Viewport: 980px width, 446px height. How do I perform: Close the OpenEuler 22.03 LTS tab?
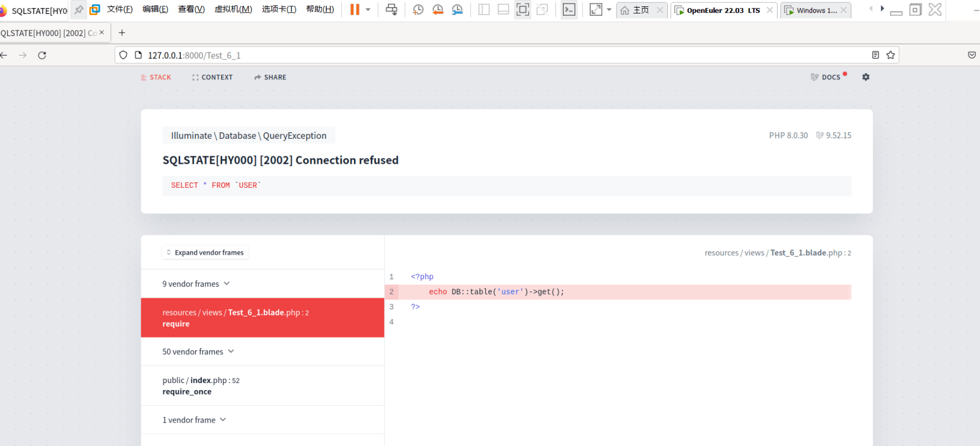click(770, 10)
